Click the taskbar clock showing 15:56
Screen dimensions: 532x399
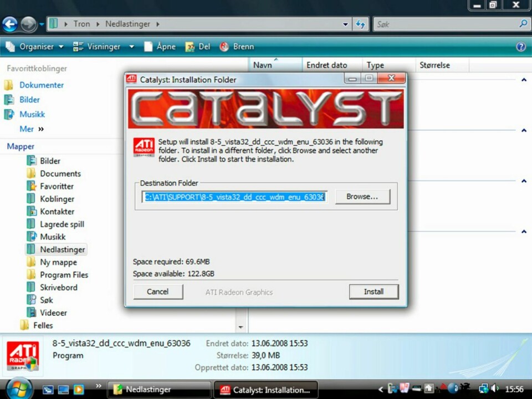pyautogui.click(x=514, y=389)
